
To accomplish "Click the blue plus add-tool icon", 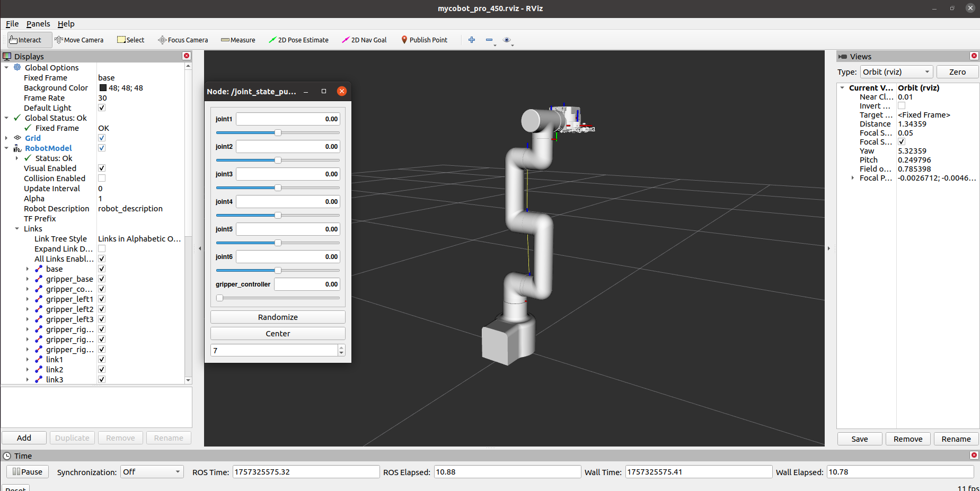I will (x=472, y=40).
